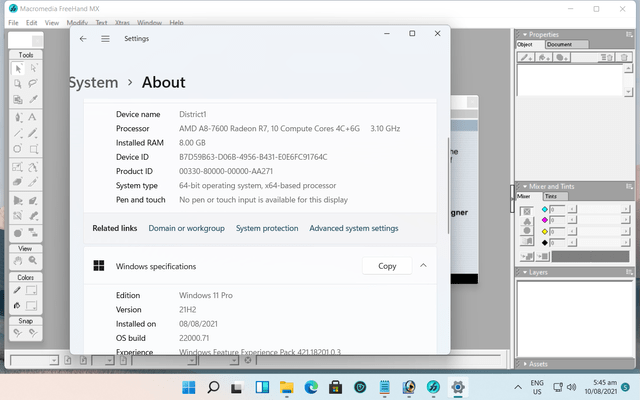Select CMYK mode button in the Mixer

tap(527, 211)
